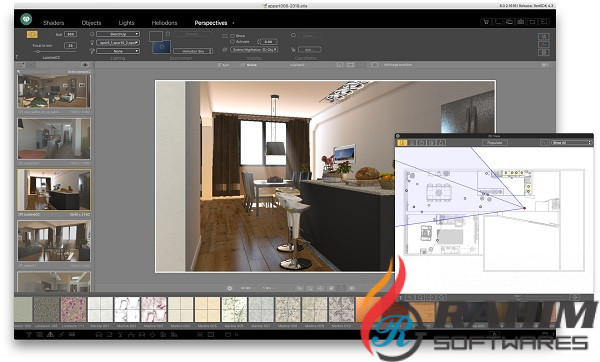The width and height of the screenshot is (600, 362).
Task: Open the Shaders inspector tab
Action: coord(54,23)
